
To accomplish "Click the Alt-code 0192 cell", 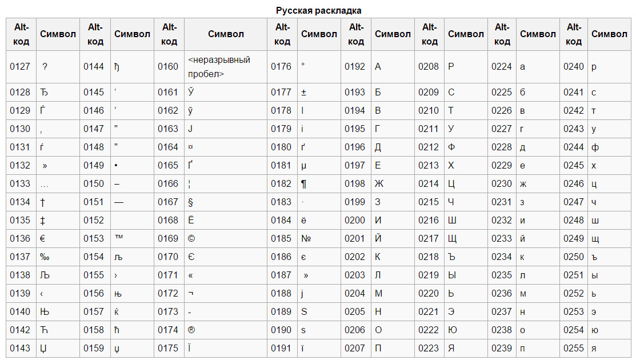I will pyautogui.click(x=355, y=66).
